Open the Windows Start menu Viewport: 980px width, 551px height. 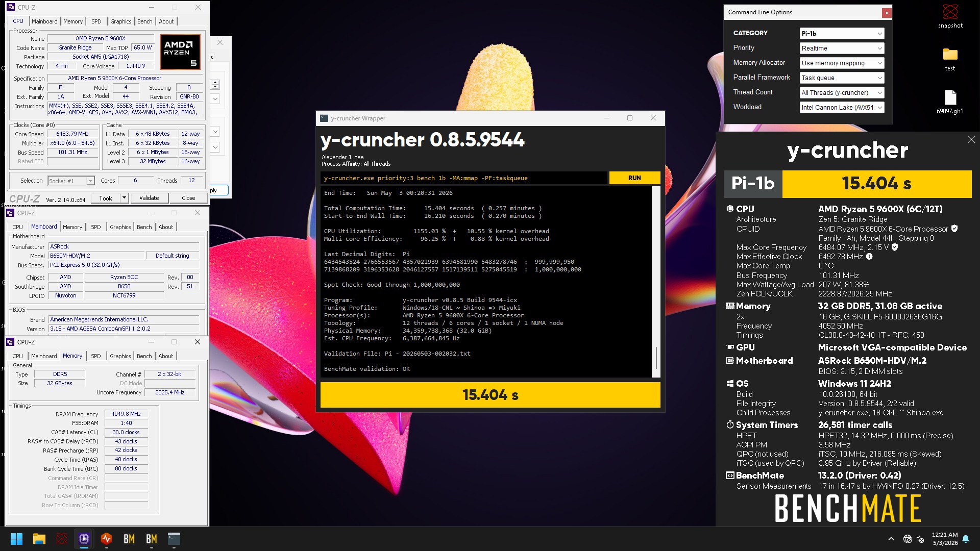click(x=16, y=539)
